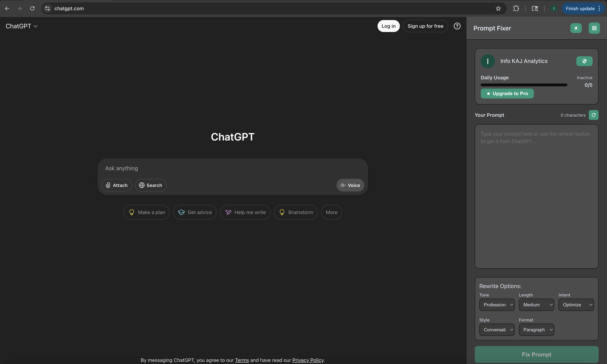This screenshot has height=364, width=607.
Task: Open the Length dropdown
Action: [x=536, y=305]
